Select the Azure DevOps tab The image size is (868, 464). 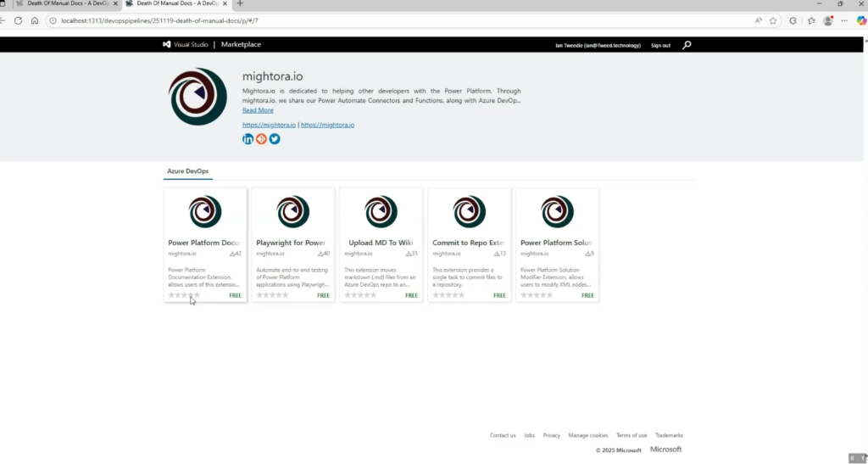(x=187, y=171)
